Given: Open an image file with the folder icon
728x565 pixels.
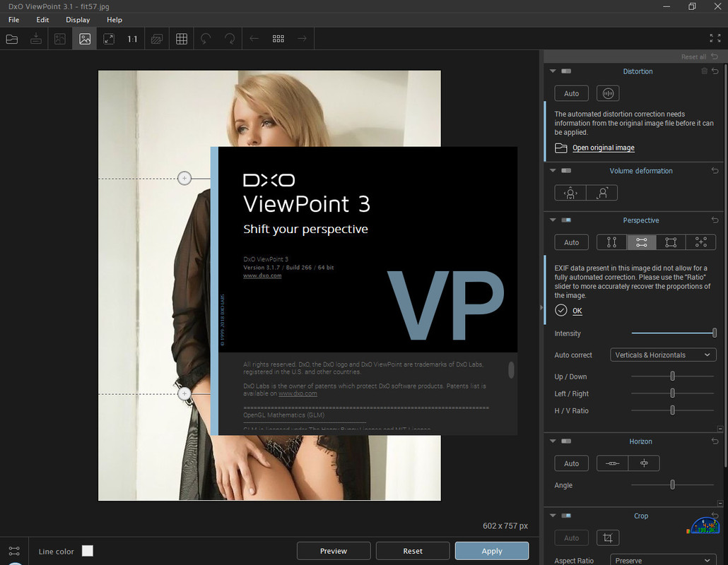Looking at the screenshot, I should (x=12, y=39).
